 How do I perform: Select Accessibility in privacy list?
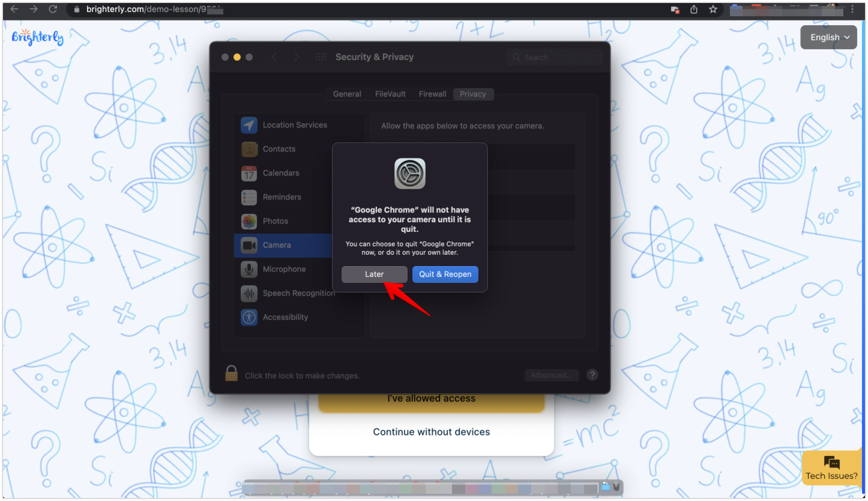300,317
